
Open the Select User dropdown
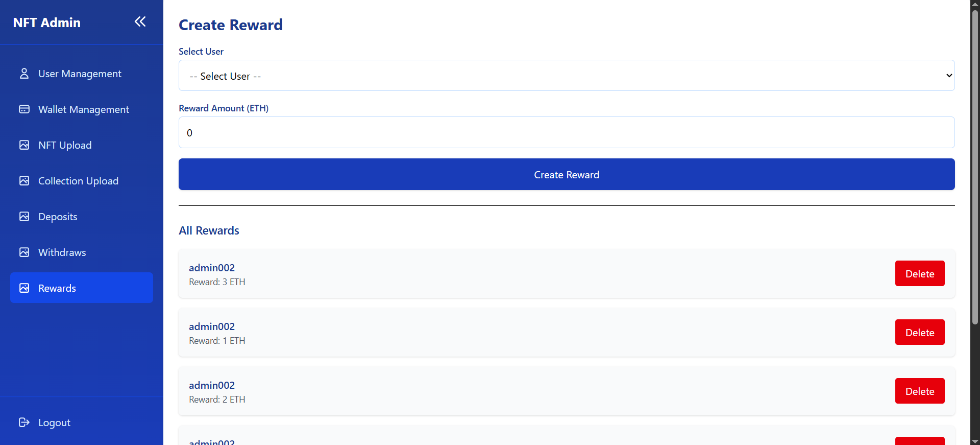coord(566,76)
